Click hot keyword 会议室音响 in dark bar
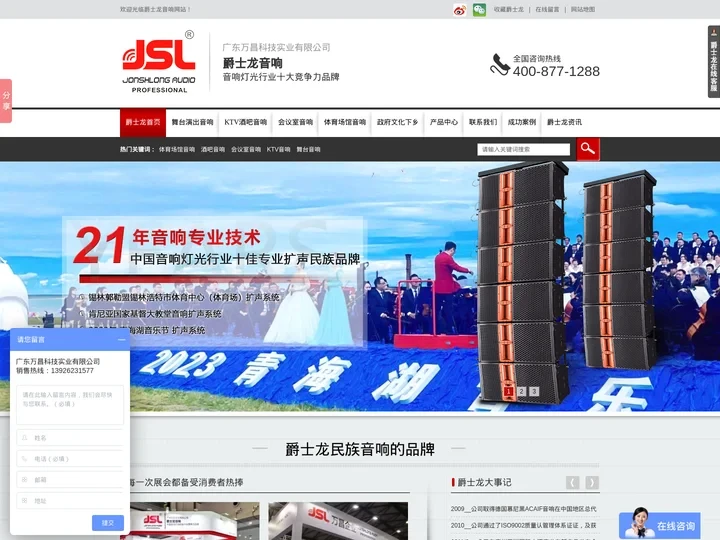The width and height of the screenshot is (720, 540). pos(246,150)
